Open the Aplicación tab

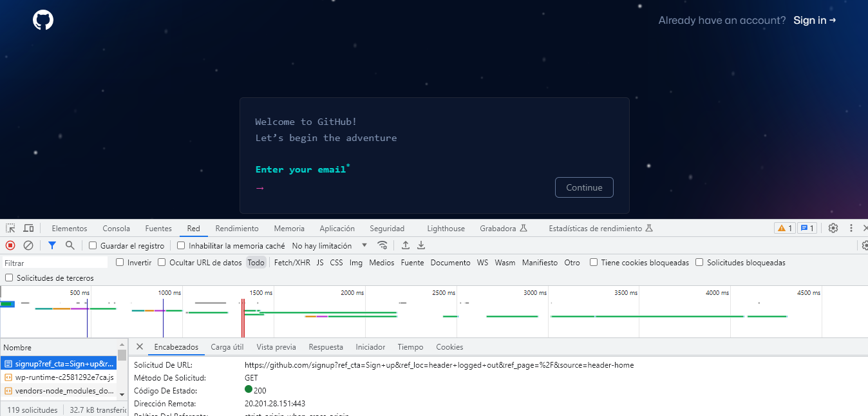click(x=337, y=228)
